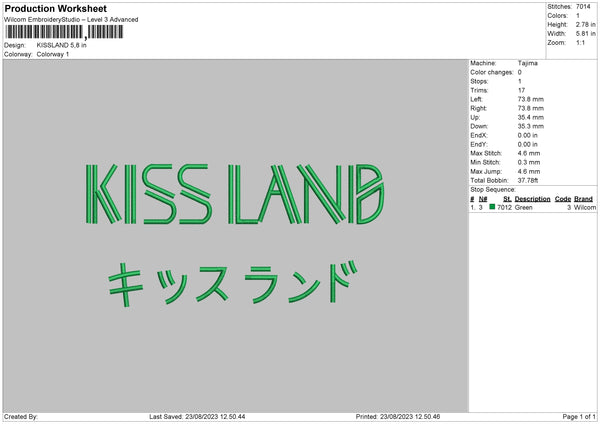Viewport: 600px width, 424px height.
Task: Click the Japanese katakana embroidery text
Action: tap(233, 284)
